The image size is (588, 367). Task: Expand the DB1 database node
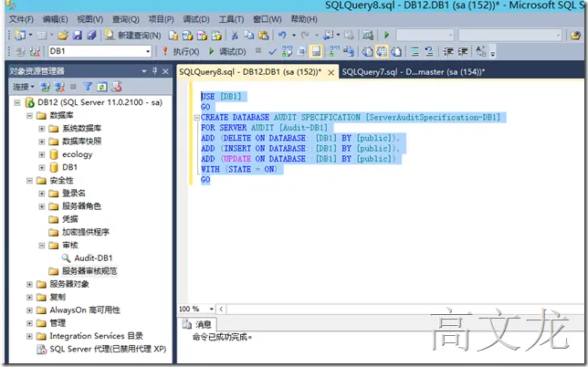pos(42,167)
